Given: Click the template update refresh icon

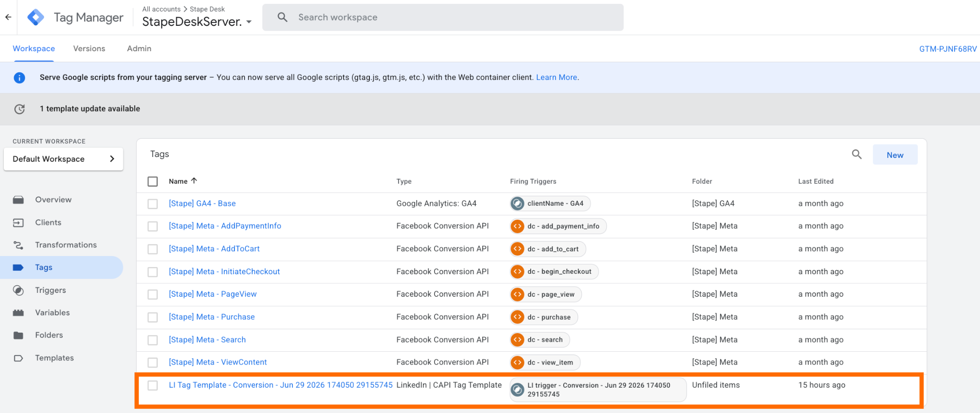Looking at the screenshot, I should pos(19,109).
